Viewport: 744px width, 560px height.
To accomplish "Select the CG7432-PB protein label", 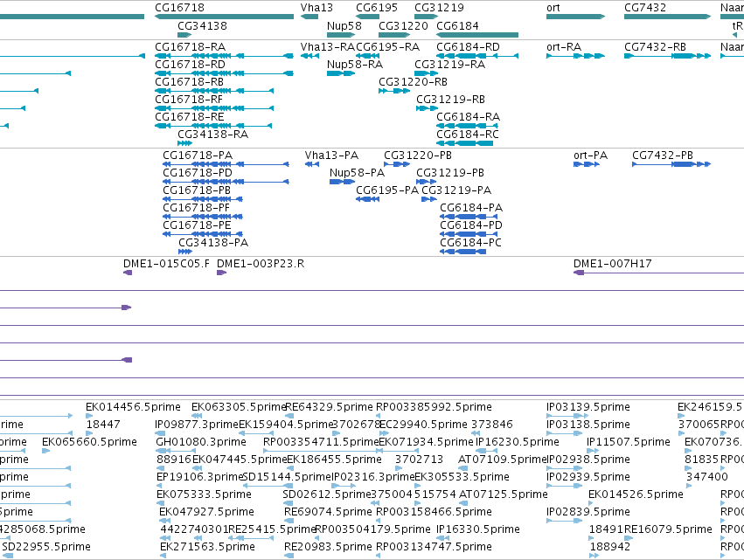I will coord(663,156).
